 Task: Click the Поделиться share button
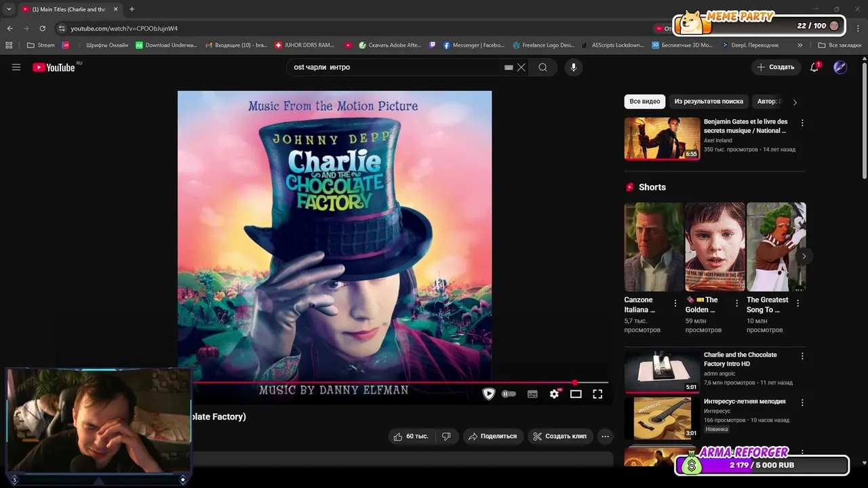(493, 436)
